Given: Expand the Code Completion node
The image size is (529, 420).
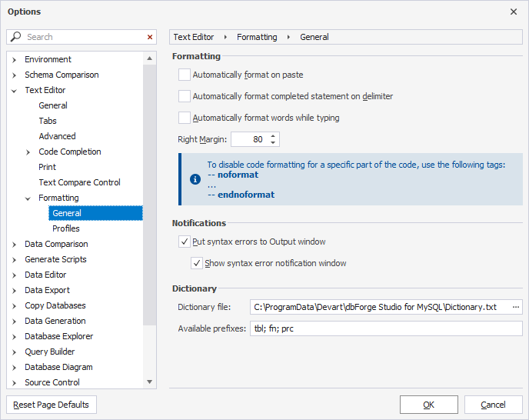Looking at the screenshot, I should click(28, 152).
